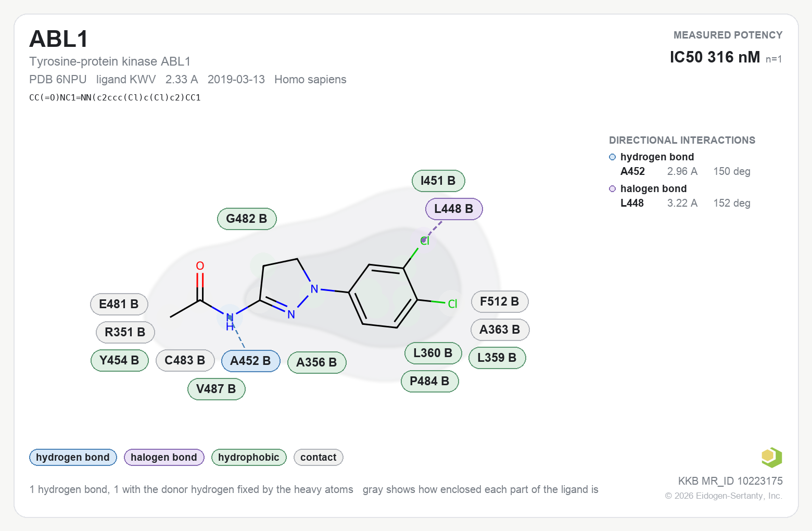Click the chlorine atom near F512 B
Image resolution: width=812 pixels, height=531 pixels.
point(452,304)
